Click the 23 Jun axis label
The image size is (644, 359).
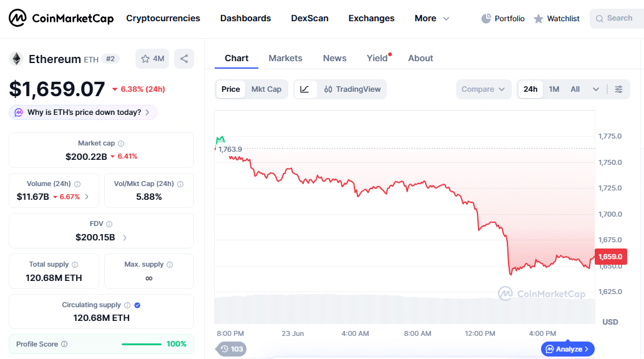pos(293,333)
